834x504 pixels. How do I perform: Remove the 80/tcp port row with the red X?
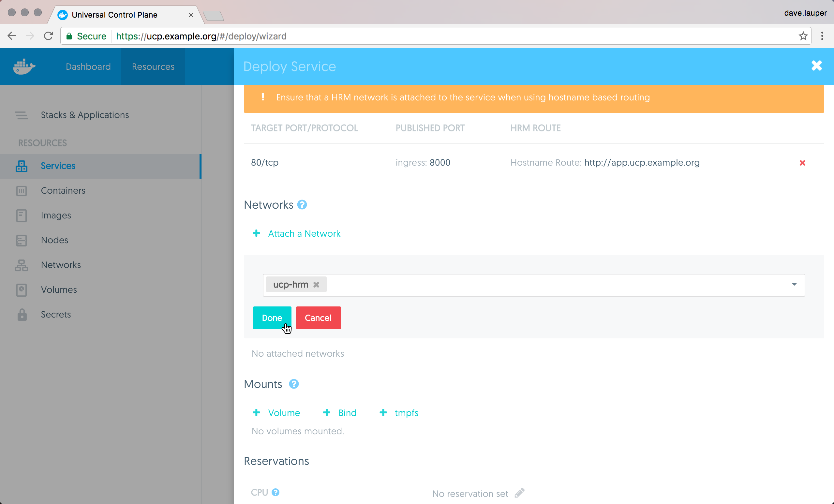coord(802,163)
